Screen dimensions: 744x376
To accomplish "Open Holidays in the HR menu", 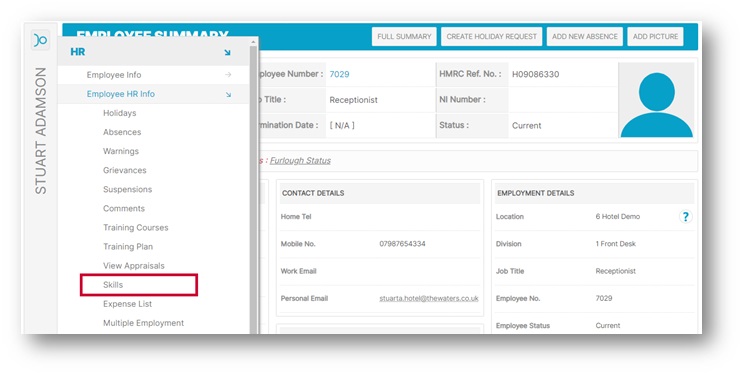I will click(120, 113).
